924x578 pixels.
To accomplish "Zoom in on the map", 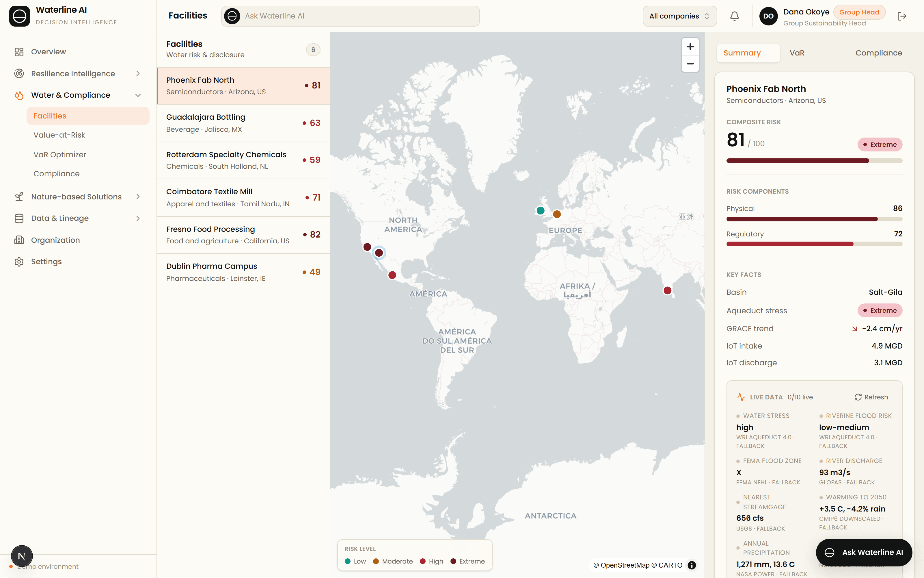I will click(x=690, y=47).
